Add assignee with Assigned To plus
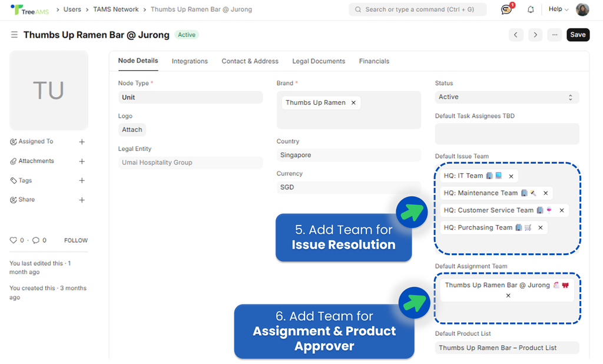603x364 pixels. (x=82, y=142)
